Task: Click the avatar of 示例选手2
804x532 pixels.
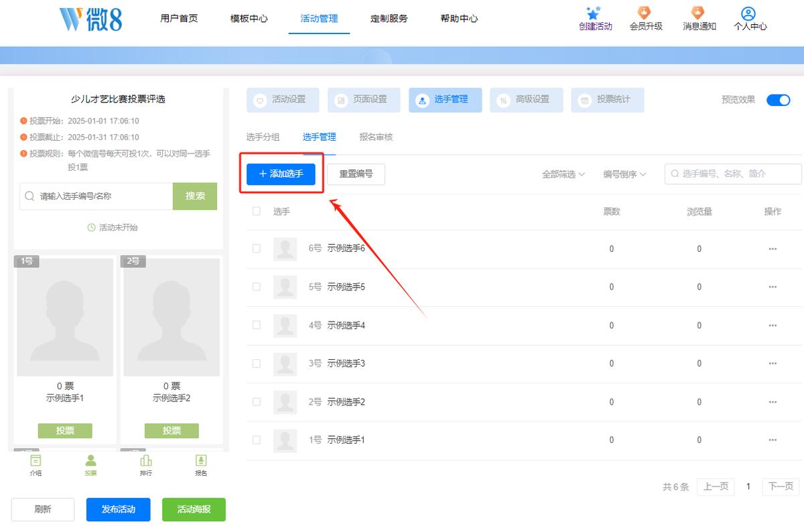Action: point(285,402)
